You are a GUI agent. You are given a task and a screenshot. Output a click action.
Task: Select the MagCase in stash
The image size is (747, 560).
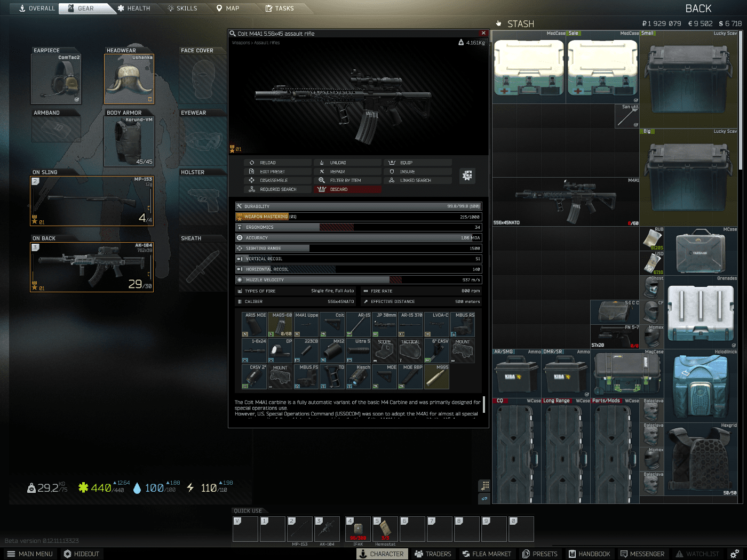627,373
